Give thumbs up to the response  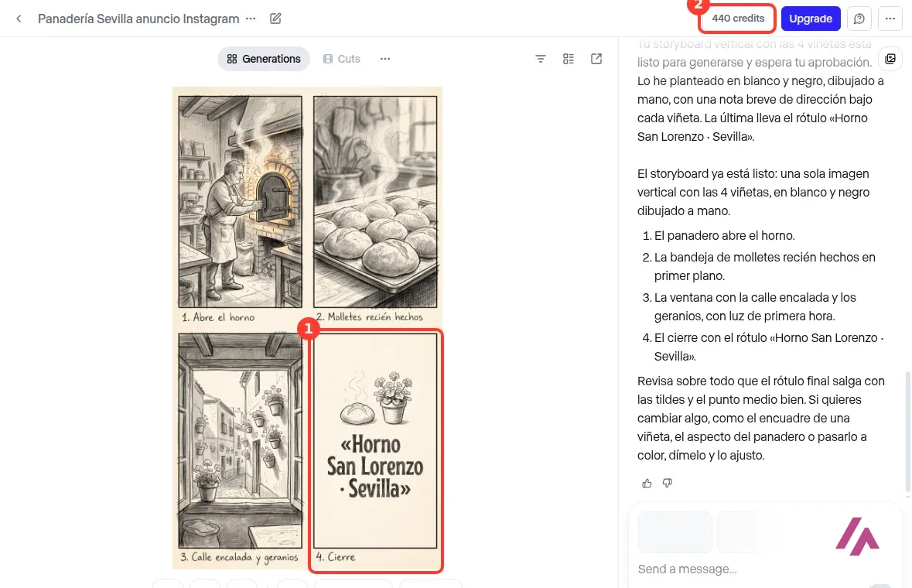click(x=647, y=484)
